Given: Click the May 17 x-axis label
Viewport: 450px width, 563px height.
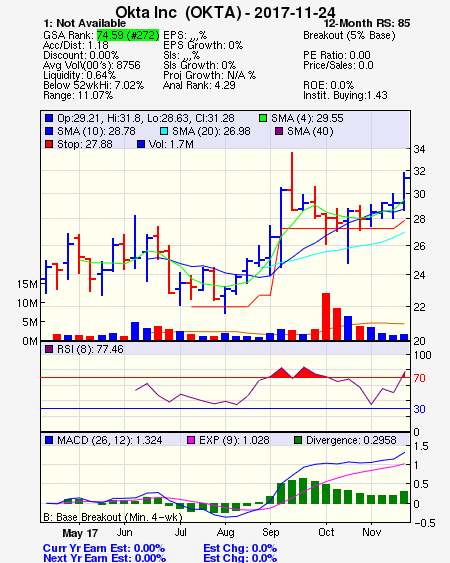Looking at the screenshot, I should 80,533.
